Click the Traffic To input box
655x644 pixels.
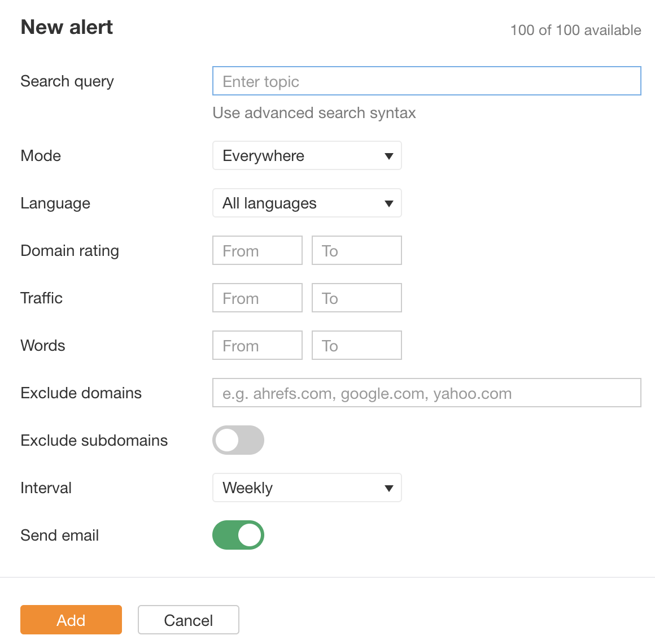click(x=356, y=298)
